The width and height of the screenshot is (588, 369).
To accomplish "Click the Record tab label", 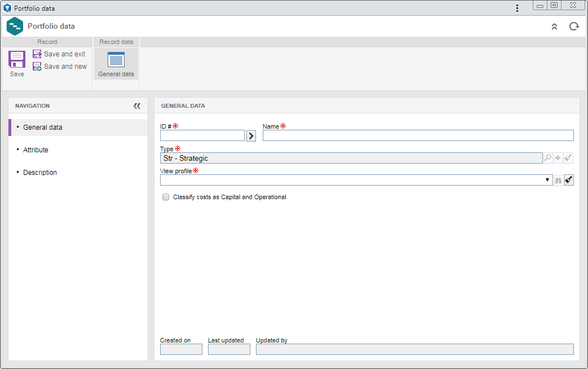I will [47, 42].
